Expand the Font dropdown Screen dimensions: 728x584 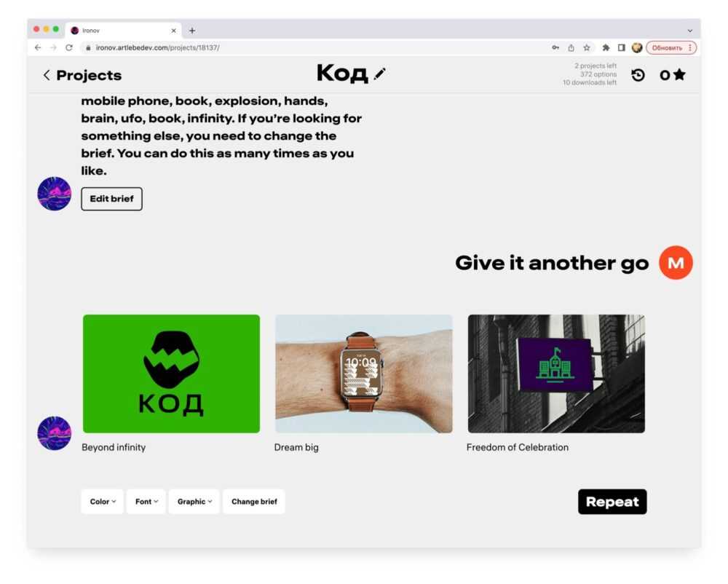pos(146,502)
